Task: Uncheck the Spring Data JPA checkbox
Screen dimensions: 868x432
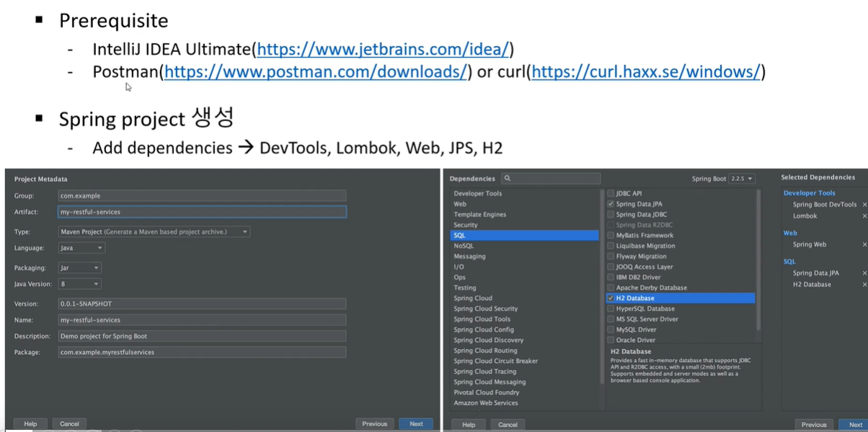Action: click(x=611, y=204)
